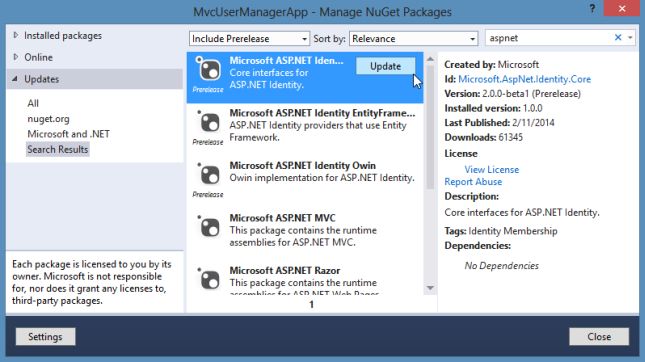645x362 pixels.
Task: Click the Close button at bottom right
Action: (599, 336)
